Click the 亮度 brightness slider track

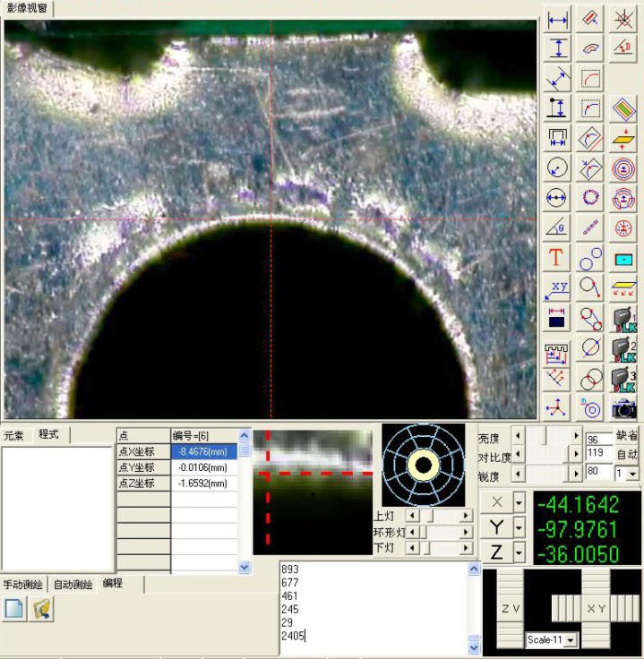click(x=546, y=436)
